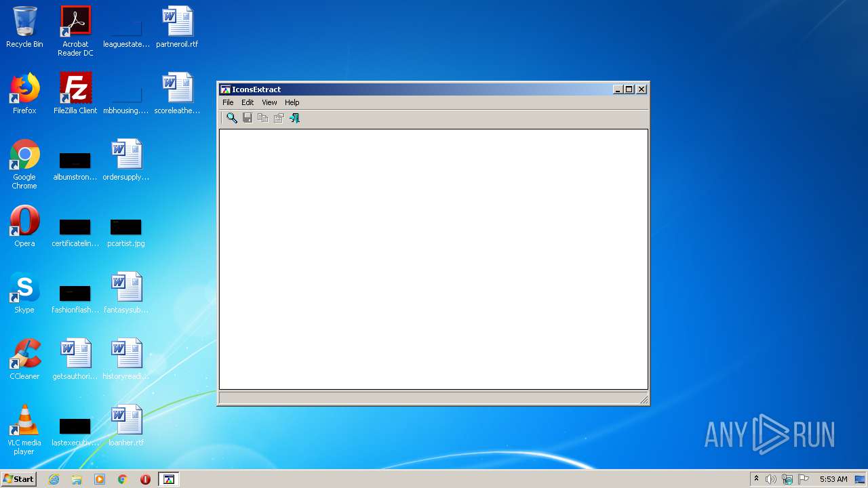This screenshot has width=868, height=488.
Task: Click the network status tray icon
Action: (x=787, y=479)
